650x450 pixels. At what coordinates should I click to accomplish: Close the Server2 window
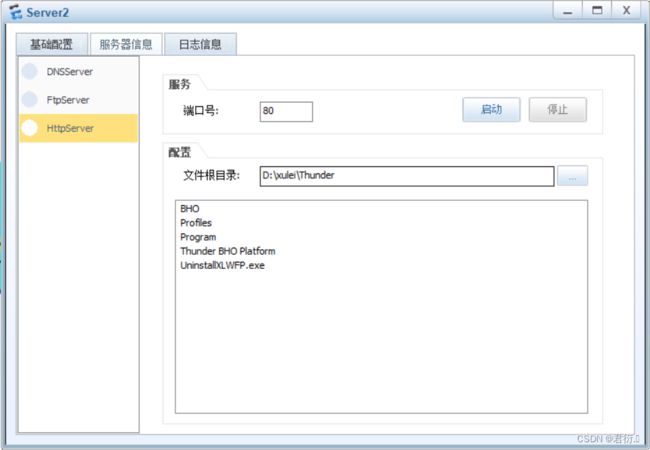626,11
